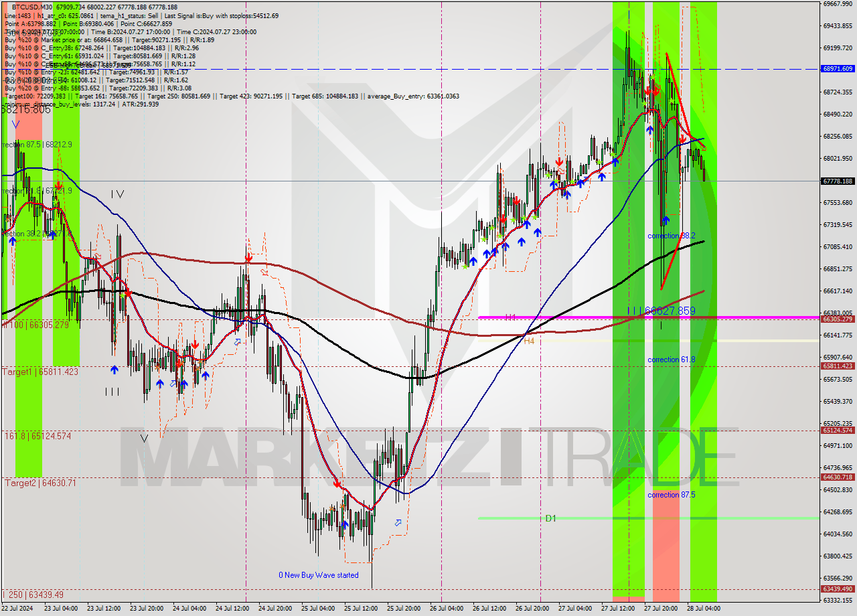Click the 'correction 38.2' label near 27 Jul 20:00
The height and width of the screenshot is (616, 857).
coord(672,236)
